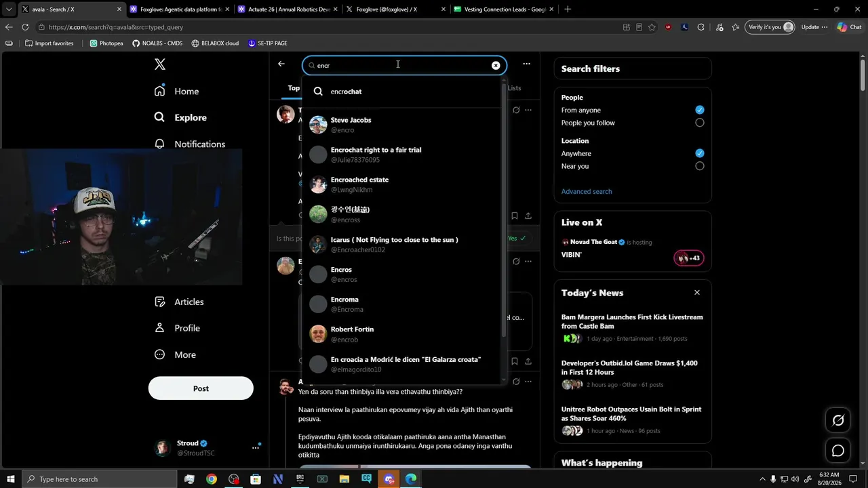
Task: Open Microsoft Store from the taskbar
Action: (x=256, y=479)
